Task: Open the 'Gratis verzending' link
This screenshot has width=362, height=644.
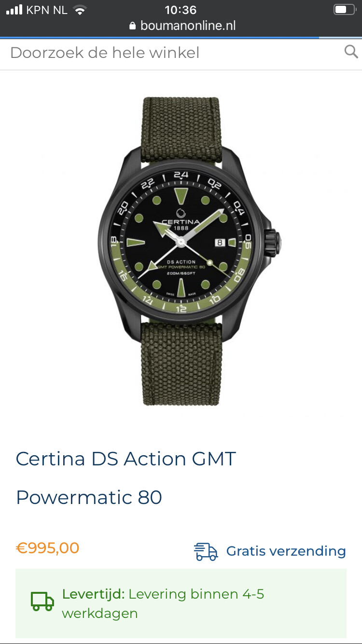Action: click(x=286, y=551)
